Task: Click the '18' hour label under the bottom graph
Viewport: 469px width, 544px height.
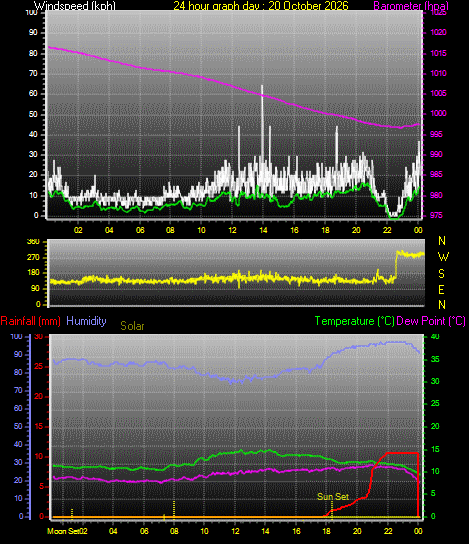Action: pos(326,531)
